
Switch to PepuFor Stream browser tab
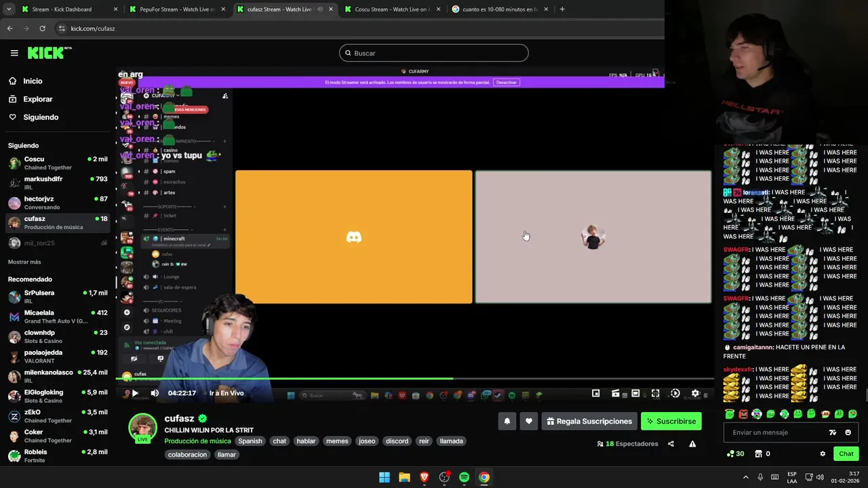click(176, 9)
